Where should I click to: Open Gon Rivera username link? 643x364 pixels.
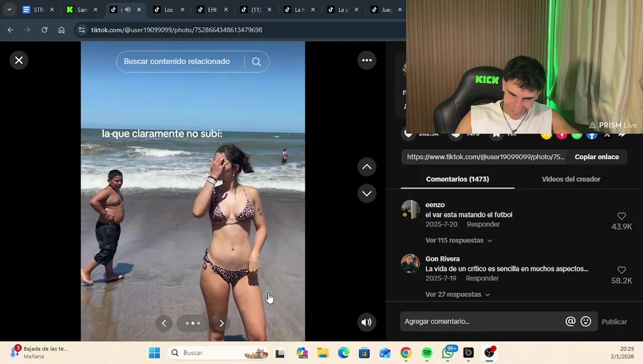pos(442,259)
